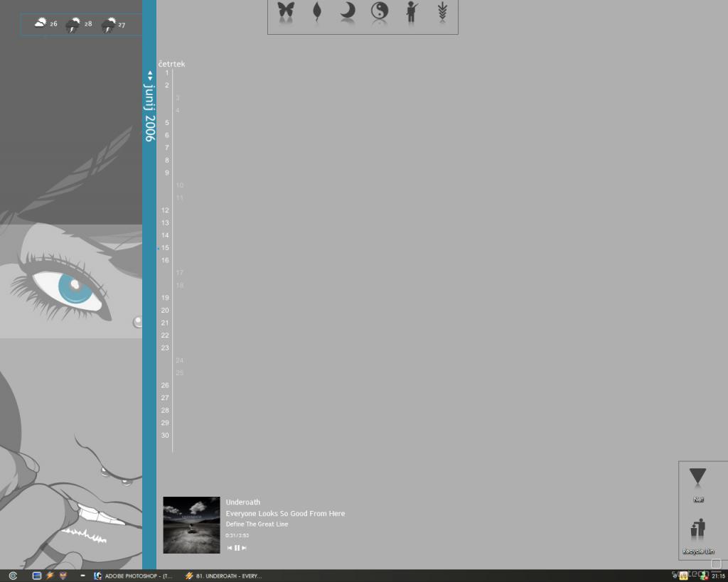Go to the previous month with the up arrow
The image size is (728, 582).
(150, 73)
